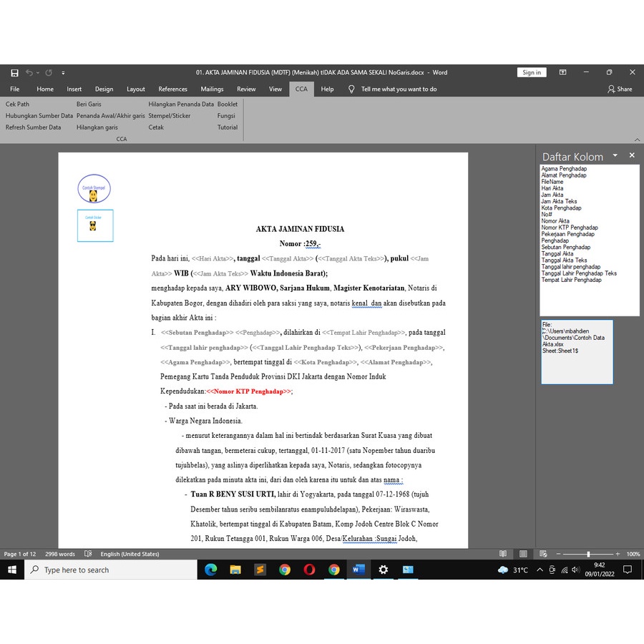Click Hilangkan Penanda Data in CCA ribbon
Image resolution: width=644 pixels, height=644 pixels.
click(x=181, y=104)
